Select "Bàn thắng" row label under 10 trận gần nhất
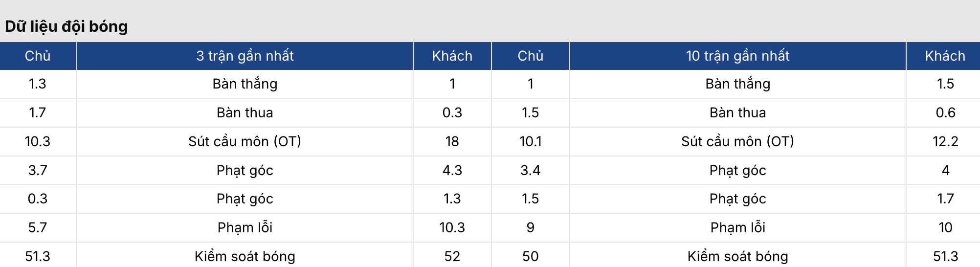The height and width of the screenshot is (267, 980). pyautogui.click(x=737, y=84)
